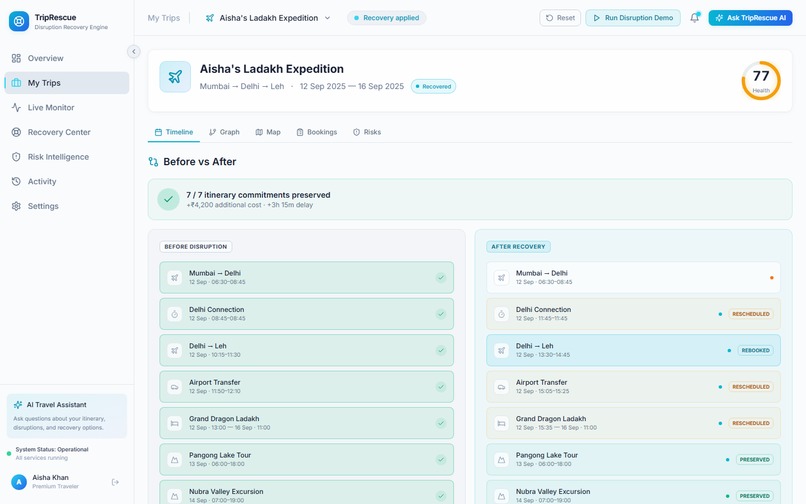The height and width of the screenshot is (504, 806).
Task: Open the Map tab
Action: [268, 132]
